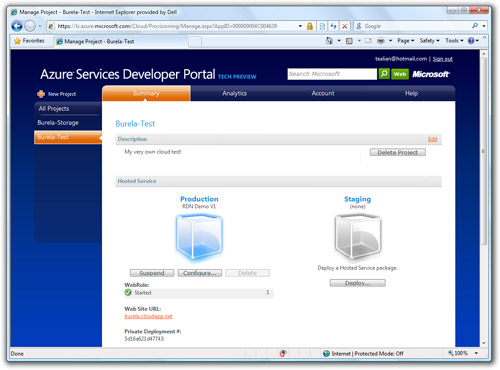Open the burela.cloudapp.net link
This screenshot has width=500, height=370.
[148, 316]
